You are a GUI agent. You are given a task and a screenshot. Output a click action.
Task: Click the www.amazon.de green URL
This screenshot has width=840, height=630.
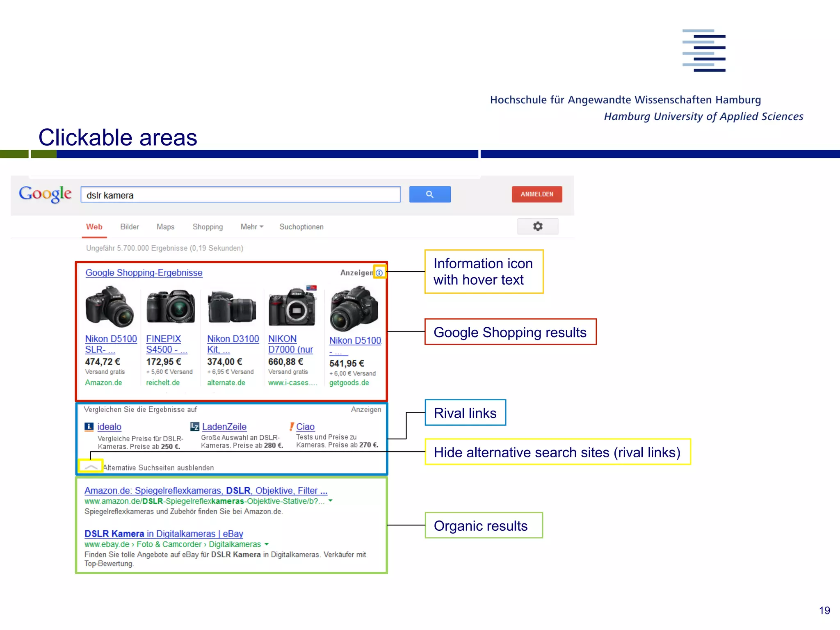click(205, 501)
